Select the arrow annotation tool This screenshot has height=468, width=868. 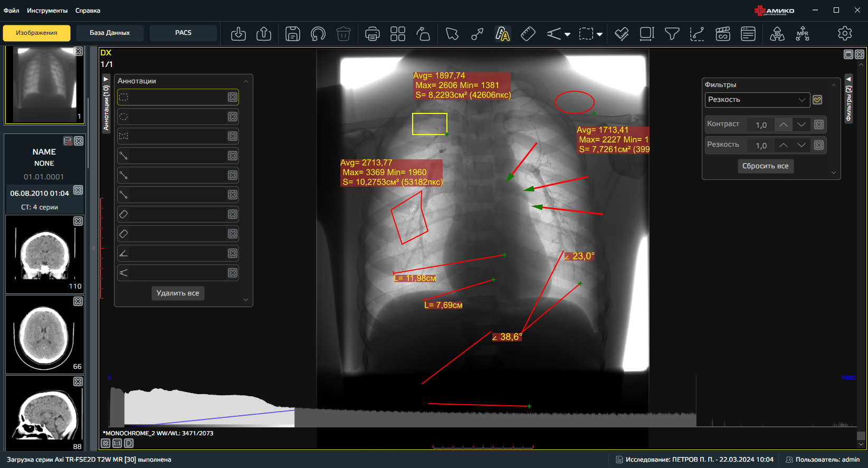(478, 34)
